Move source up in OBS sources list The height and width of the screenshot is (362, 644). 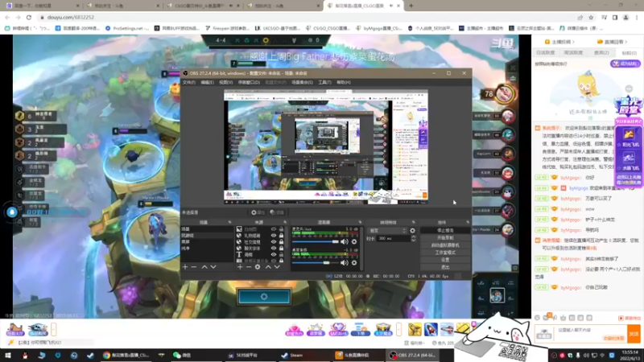268,267
